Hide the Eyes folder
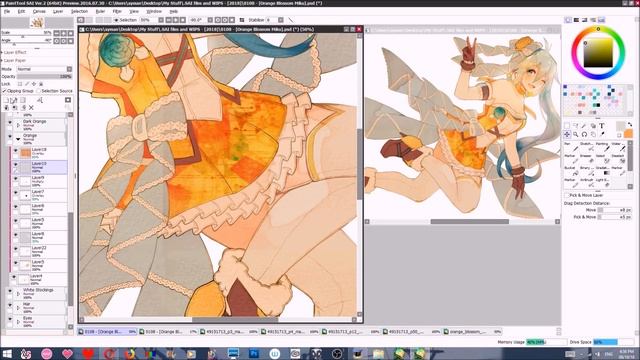This screenshot has height=360, width=640. tap(10, 319)
